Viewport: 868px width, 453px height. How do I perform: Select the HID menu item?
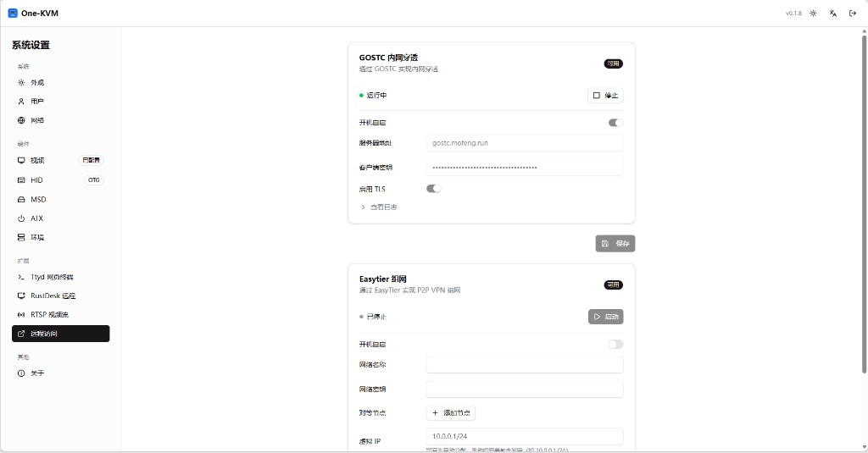[x=36, y=180]
